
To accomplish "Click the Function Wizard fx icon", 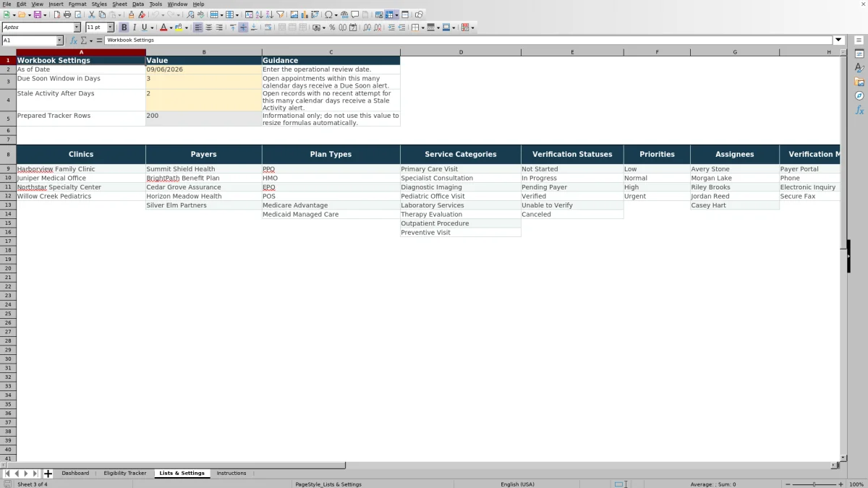I will pos(74,40).
